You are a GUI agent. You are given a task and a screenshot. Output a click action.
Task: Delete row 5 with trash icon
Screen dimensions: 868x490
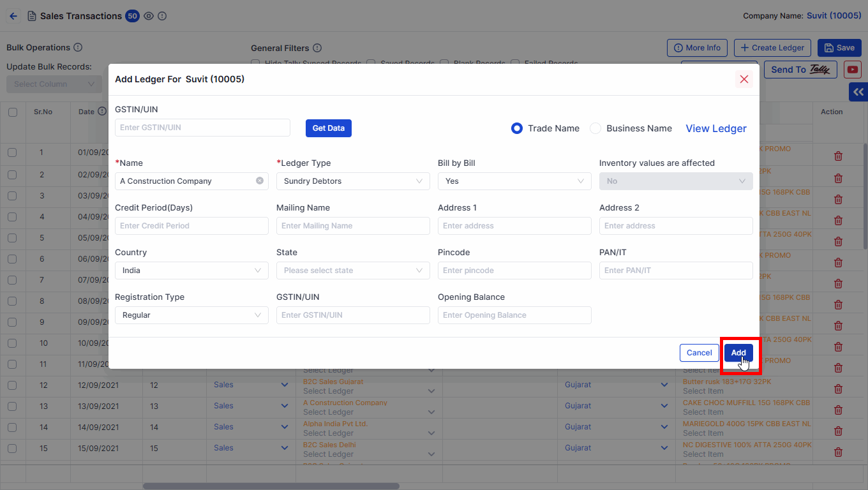pyautogui.click(x=839, y=241)
